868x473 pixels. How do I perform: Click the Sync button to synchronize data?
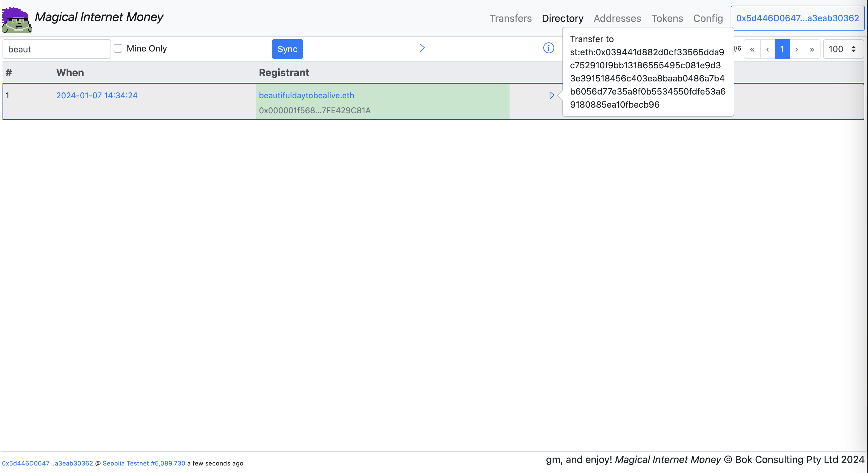click(288, 49)
